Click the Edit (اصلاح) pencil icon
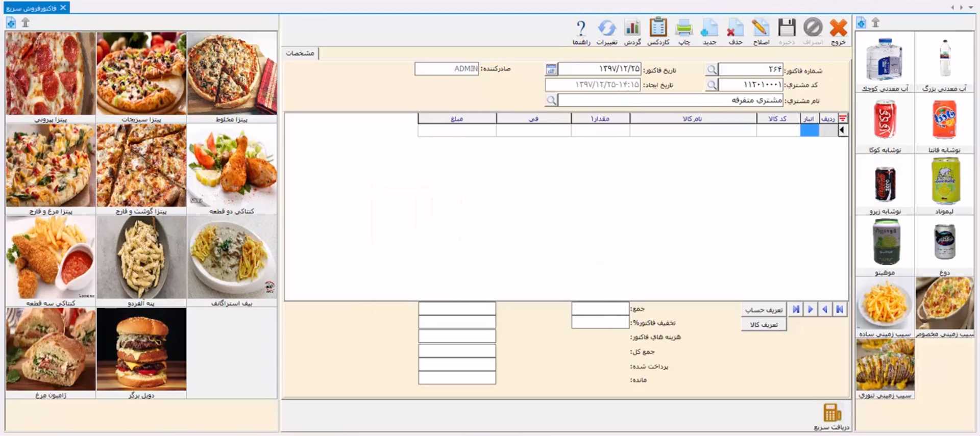 (761, 31)
